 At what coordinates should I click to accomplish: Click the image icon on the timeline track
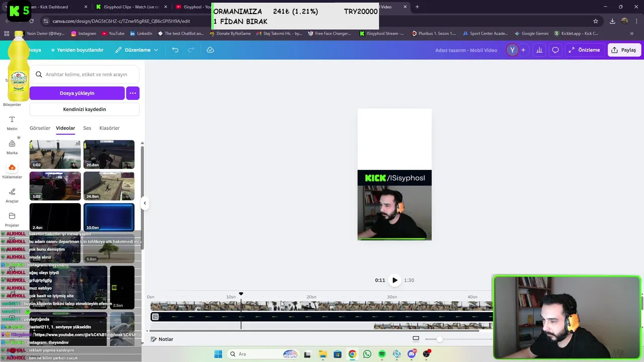tap(155, 317)
